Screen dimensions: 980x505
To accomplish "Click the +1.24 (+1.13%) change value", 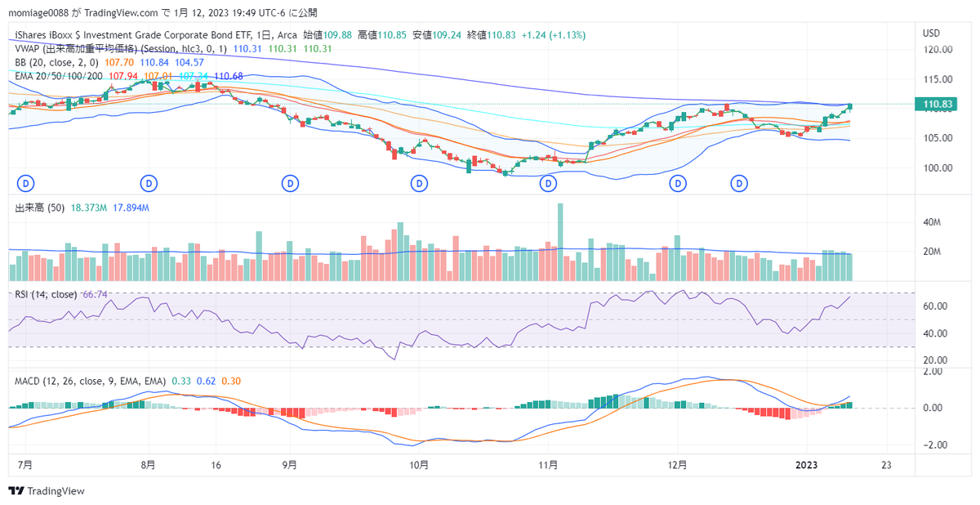I will coord(553,35).
